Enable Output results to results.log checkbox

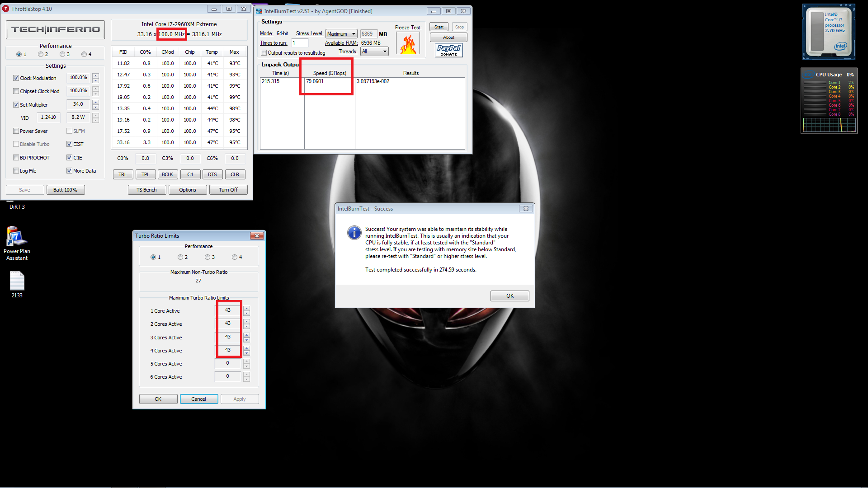[x=264, y=53]
